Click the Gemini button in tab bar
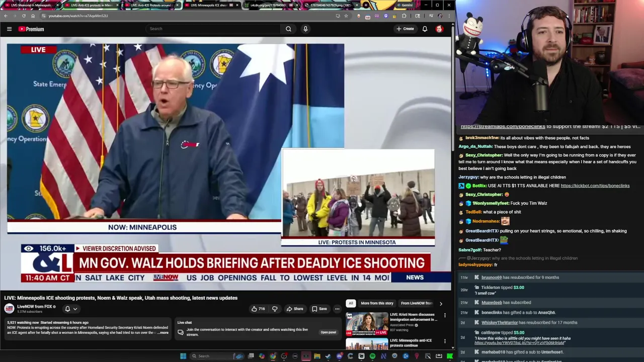644x362 pixels. tap(404, 5)
